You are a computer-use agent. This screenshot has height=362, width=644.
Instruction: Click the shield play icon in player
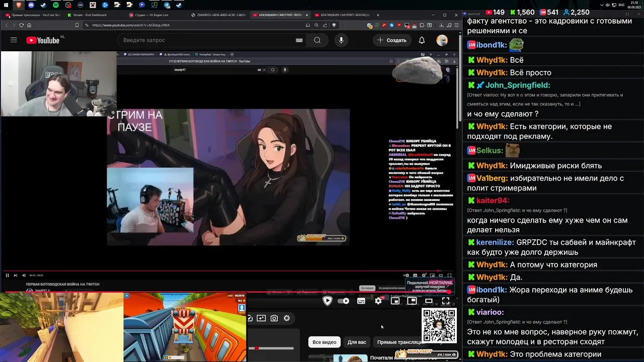(x=327, y=301)
